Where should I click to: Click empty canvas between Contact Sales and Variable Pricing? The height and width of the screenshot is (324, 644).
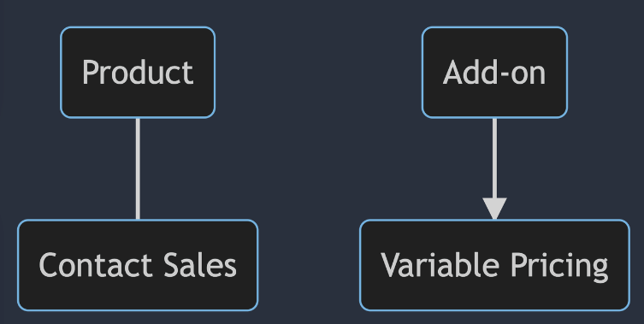309,265
